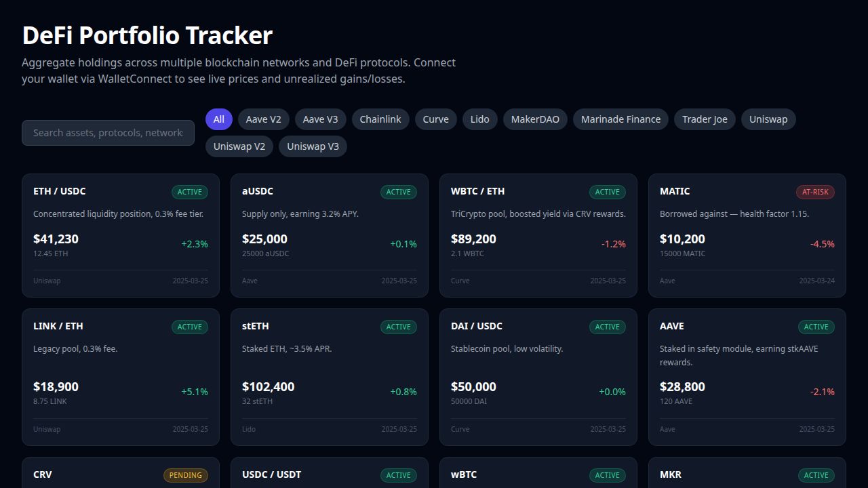Click 'Stablecoin pool, low volatility.' description
Viewport: 868px width, 488px height.
click(507, 349)
